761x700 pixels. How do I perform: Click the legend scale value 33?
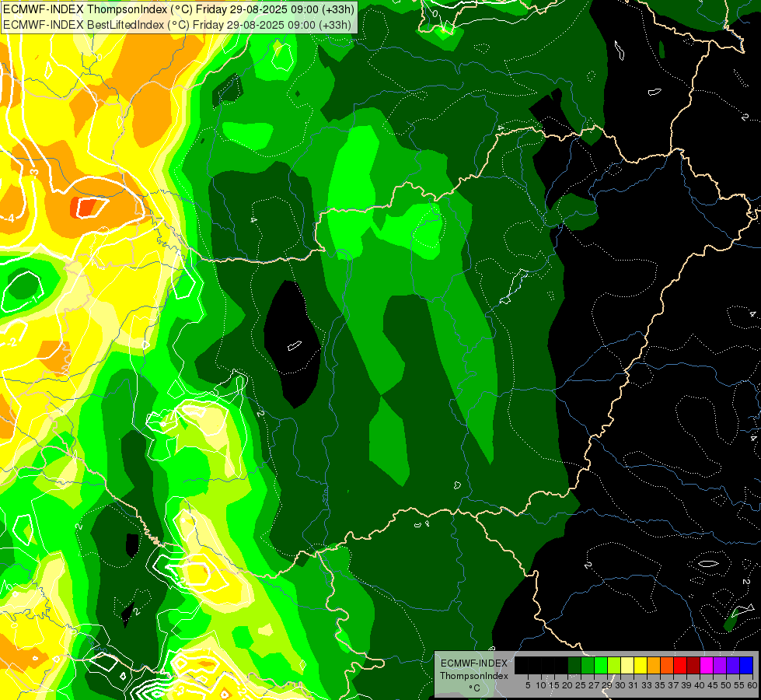647,685
